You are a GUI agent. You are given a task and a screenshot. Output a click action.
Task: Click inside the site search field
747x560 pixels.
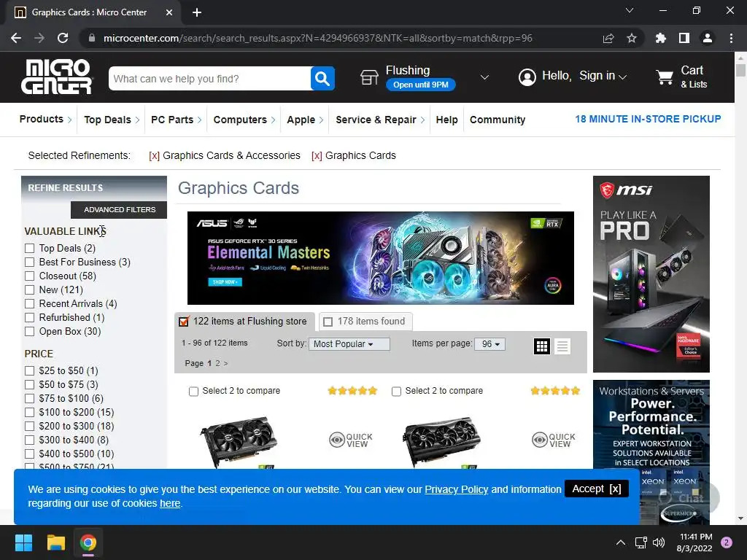click(209, 79)
